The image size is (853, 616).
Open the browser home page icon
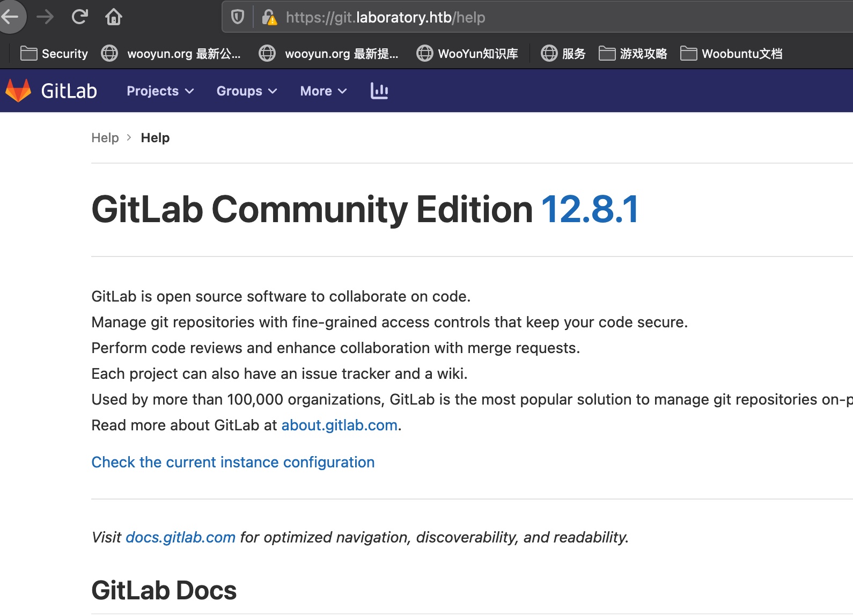(114, 17)
